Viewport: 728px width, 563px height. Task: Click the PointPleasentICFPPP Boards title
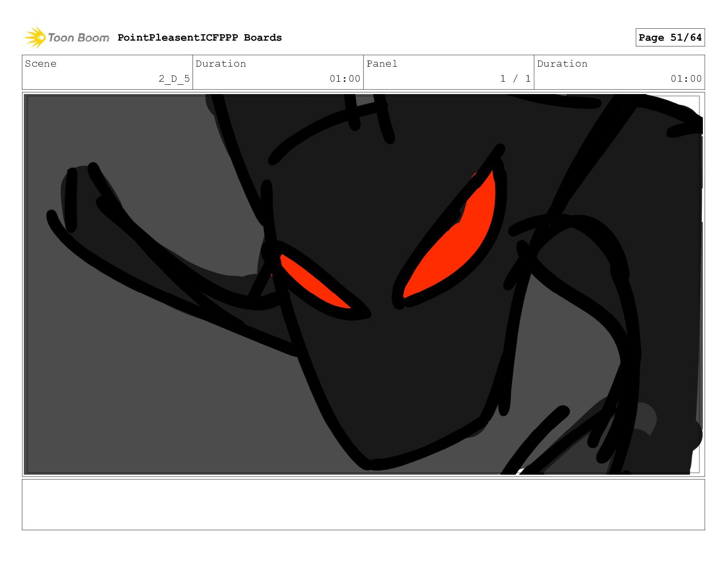[x=199, y=38]
